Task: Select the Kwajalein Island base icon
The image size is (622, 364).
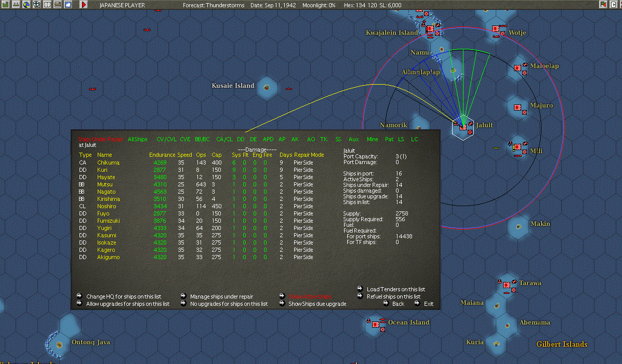Action: (430, 30)
